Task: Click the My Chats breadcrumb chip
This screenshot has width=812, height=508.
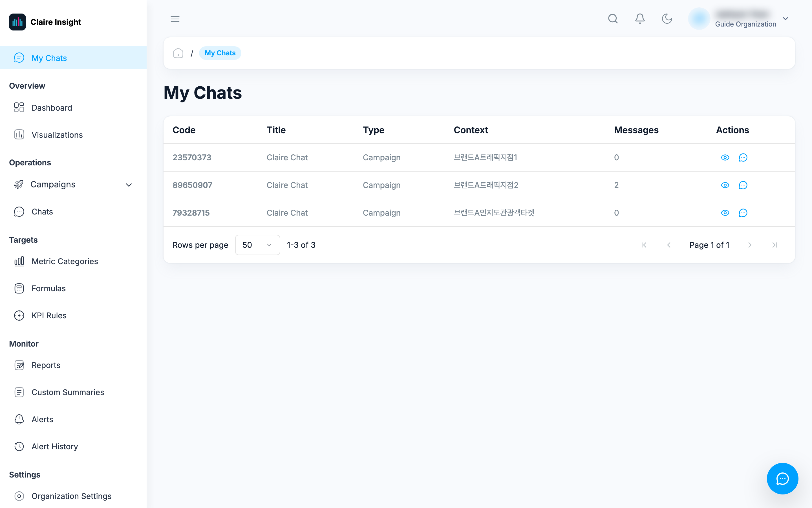Action: point(220,53)
